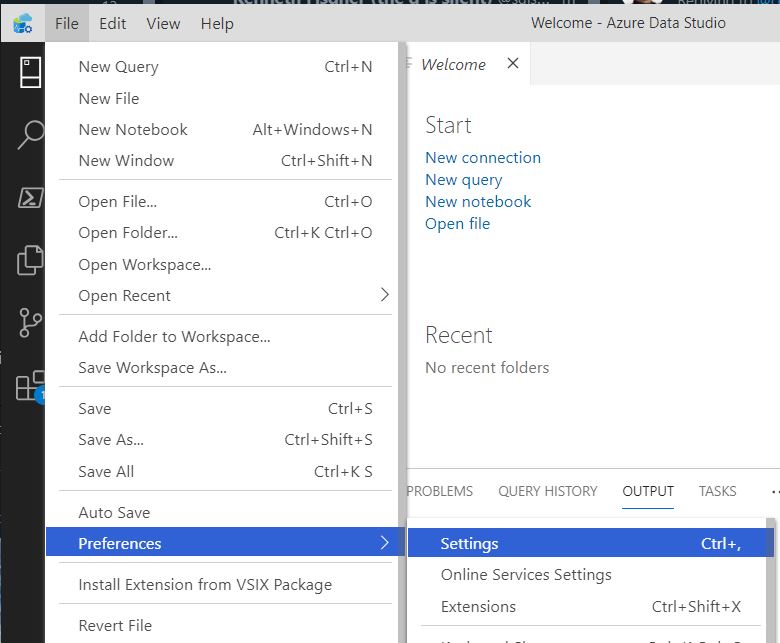
Task: Click the Azure Data Studio logo icon
Action: tap(22, 22)
